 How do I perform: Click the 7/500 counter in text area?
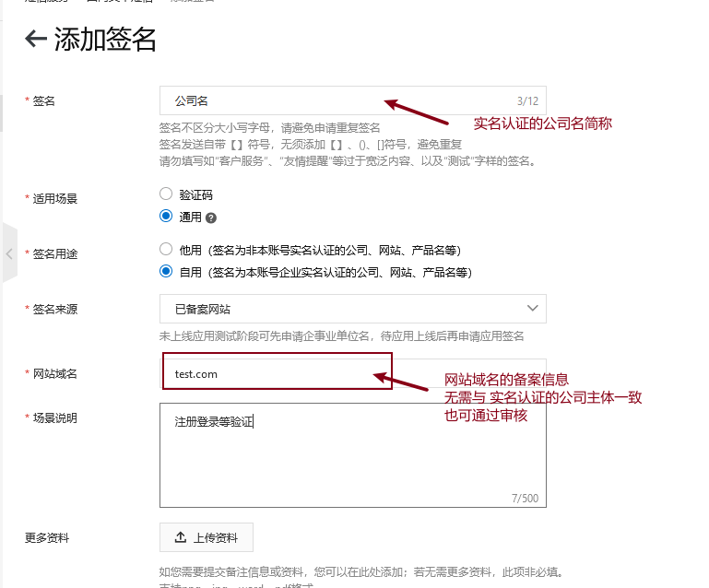(525, 499)
